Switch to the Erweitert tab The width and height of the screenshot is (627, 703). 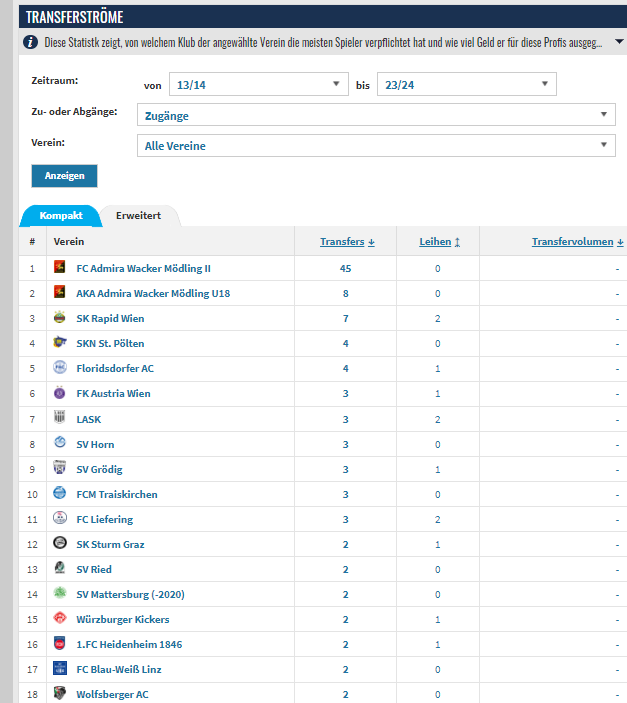(139, 216)
